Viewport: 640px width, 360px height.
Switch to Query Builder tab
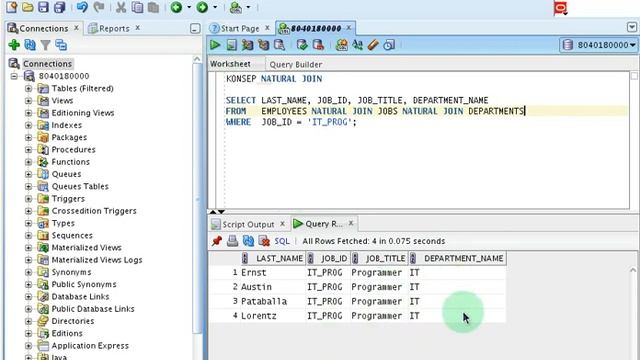coord(296,64)
